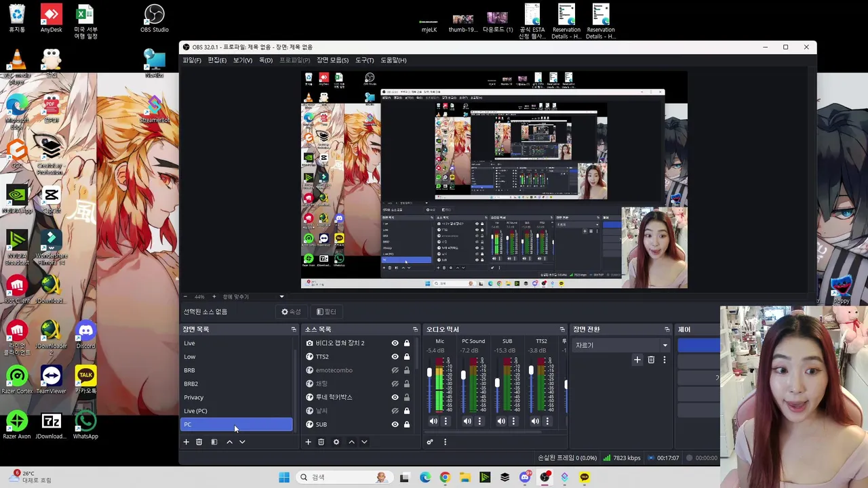The image size is (868, 488).
Task: Show the emotecombo source
Action: pyautogui.click(x=395, y=370)
